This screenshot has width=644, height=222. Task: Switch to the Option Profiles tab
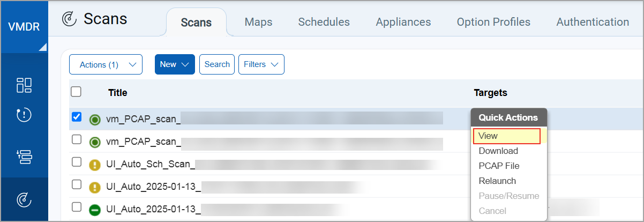click(x=493, y=22)
